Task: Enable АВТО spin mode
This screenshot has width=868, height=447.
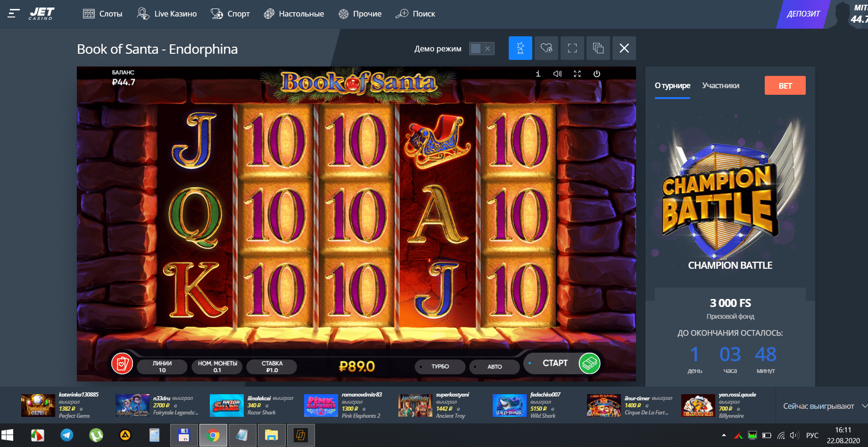Action: pos(495,366)
